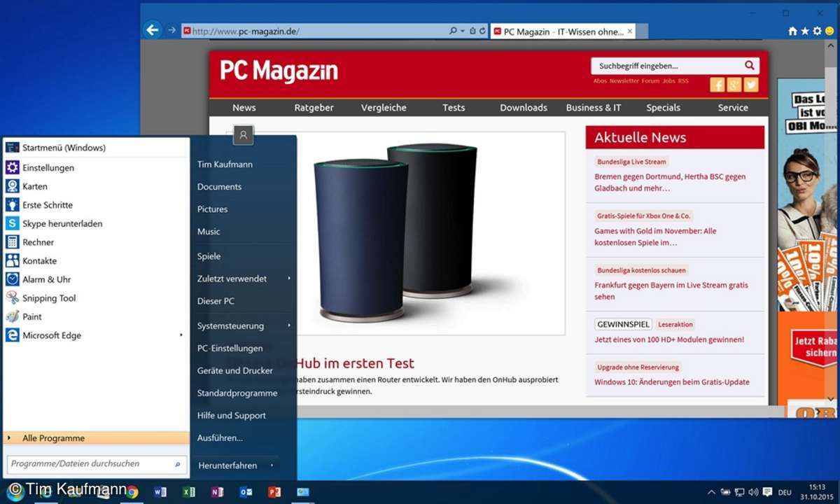The height and width of the screenshot is (504, 840).
Task: Open PC Magazin Twitter icon
Action: (751, 85)
